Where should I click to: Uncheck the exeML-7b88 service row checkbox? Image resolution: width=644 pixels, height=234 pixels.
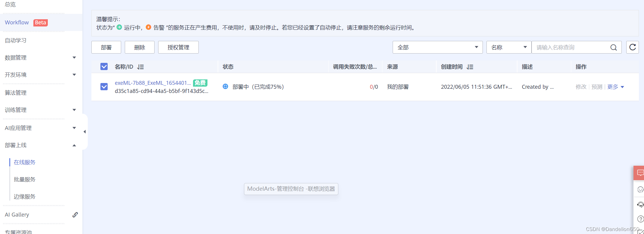point(104,87)
